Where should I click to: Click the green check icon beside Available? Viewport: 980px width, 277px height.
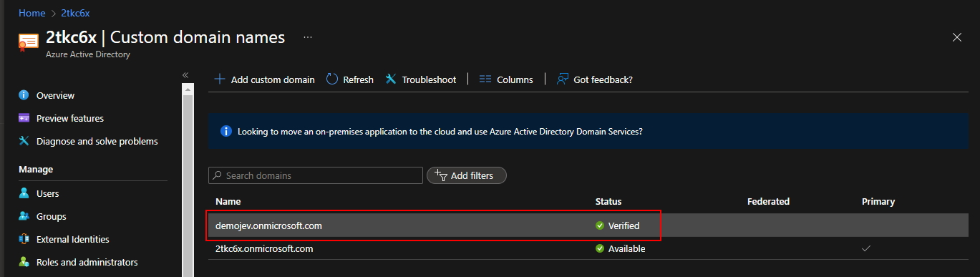600,248
